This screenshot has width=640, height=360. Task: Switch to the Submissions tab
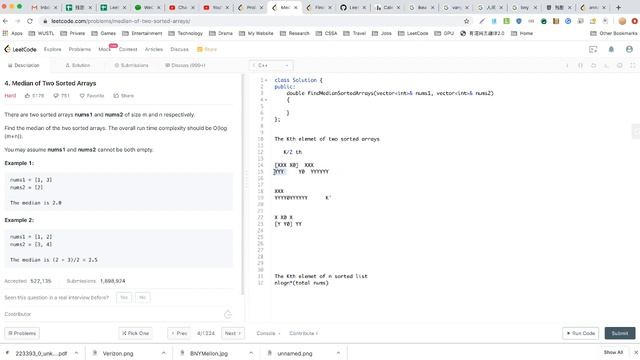pos(131,65)
